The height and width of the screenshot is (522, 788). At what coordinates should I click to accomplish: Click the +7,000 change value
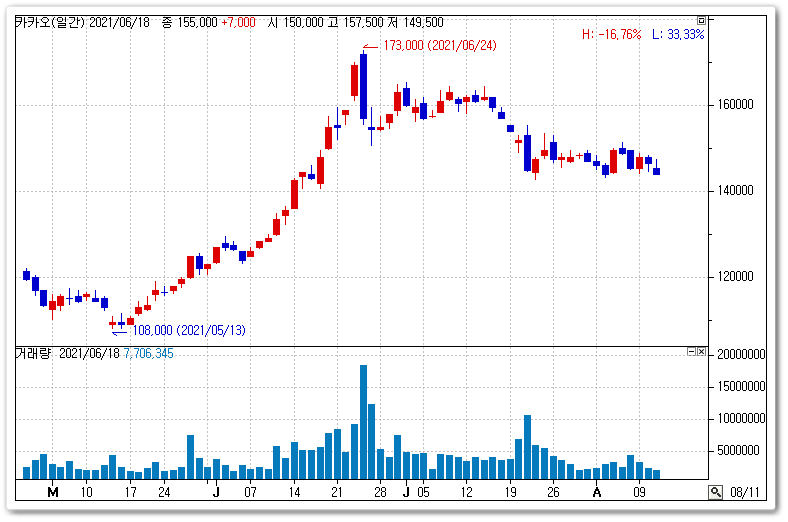[238, 23]
